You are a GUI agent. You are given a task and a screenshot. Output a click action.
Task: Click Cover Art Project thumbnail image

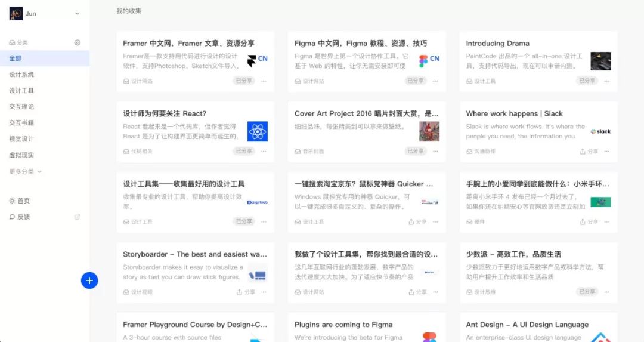pos(429,131)
